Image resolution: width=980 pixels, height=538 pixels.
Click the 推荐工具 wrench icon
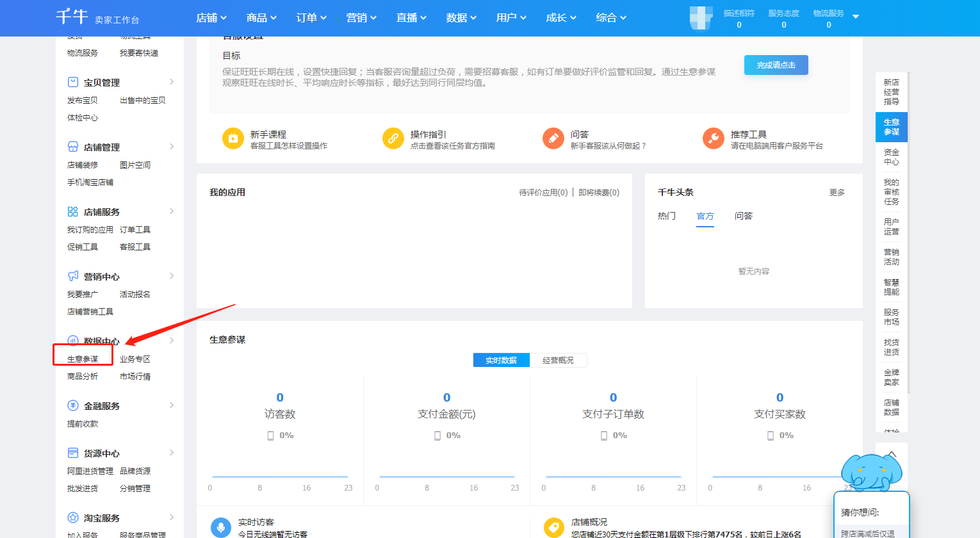coord(714,138)
